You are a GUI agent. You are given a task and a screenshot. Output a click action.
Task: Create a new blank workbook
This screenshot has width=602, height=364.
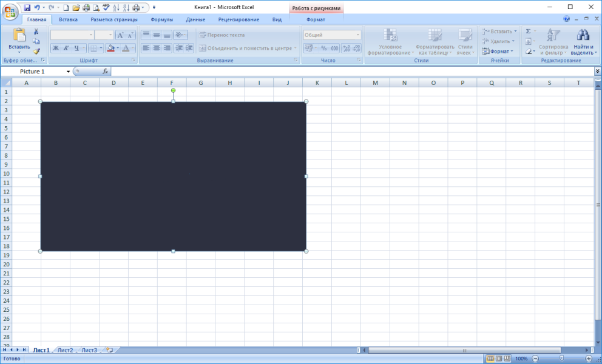(x=66, y=7)
